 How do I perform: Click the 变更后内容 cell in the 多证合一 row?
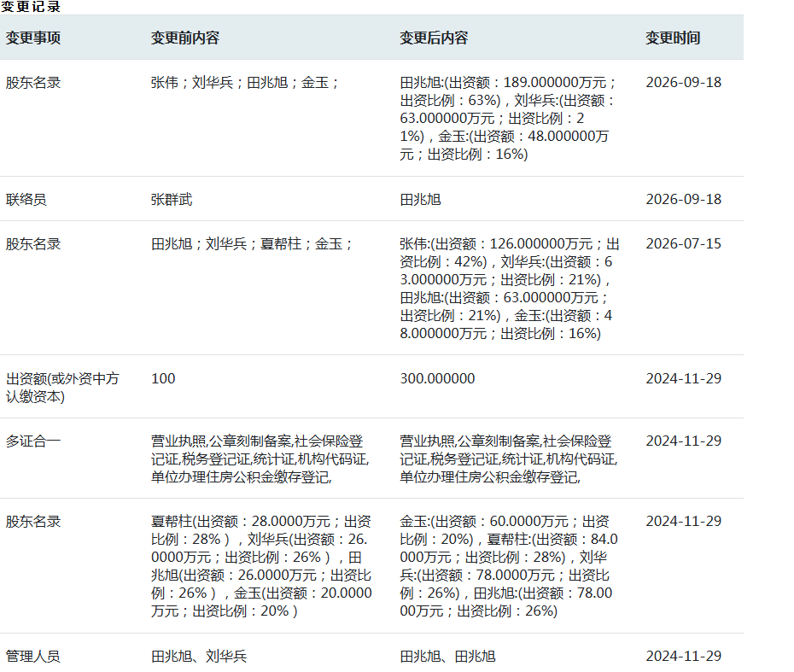[x=509, y=459]
